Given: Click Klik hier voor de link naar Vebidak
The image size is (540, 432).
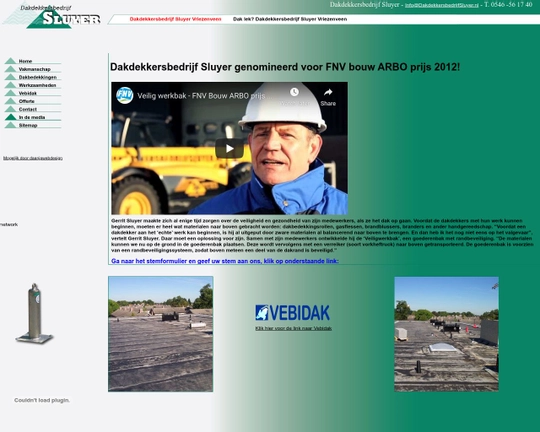Looking at the screenshot, I should coord(293,329).
